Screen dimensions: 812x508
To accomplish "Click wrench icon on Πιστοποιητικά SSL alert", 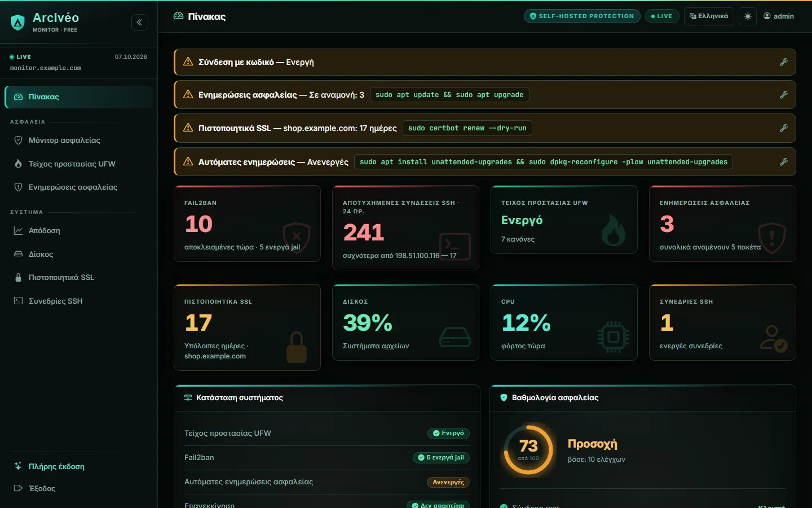I will click(x=784, y=128).
